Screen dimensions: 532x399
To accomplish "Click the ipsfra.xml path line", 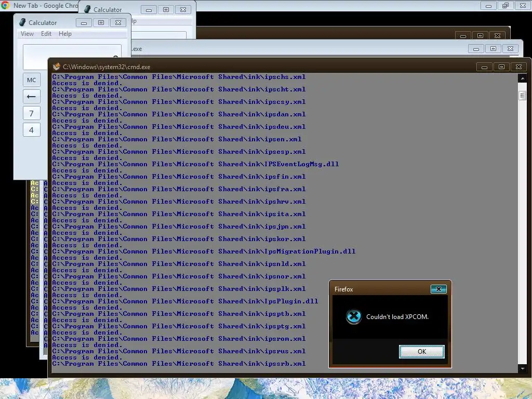I will pyautogui.click(x=179, y=189).
